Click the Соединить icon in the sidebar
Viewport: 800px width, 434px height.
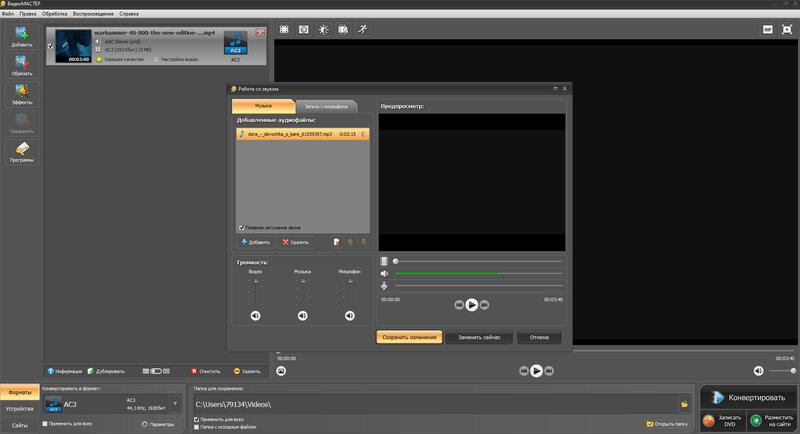point(21,123)
